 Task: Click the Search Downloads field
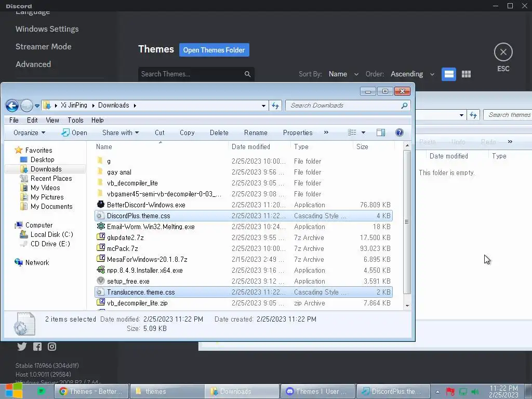point(348,105)
